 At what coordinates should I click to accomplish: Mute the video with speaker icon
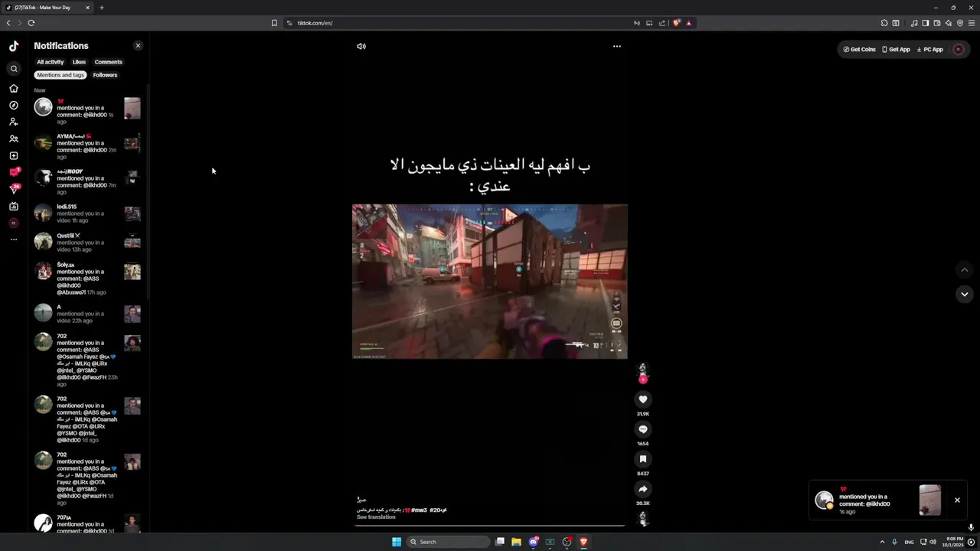[x=361, y=46]
